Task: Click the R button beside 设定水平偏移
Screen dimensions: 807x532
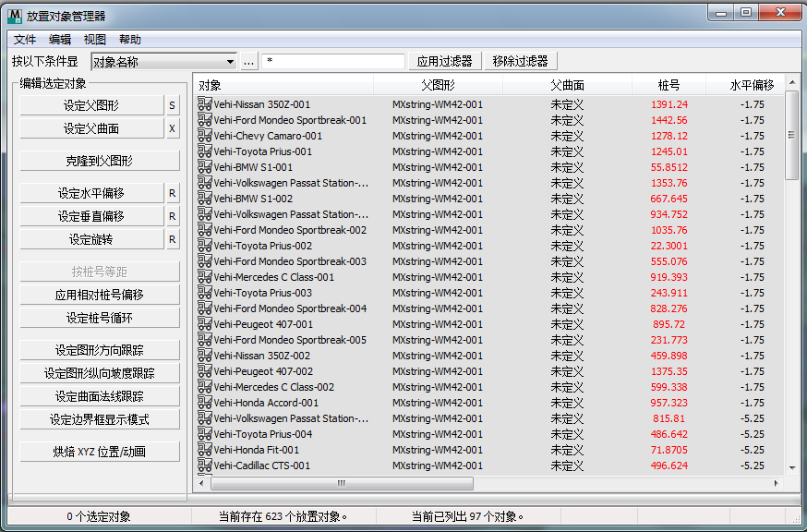Action: coord(173,193)
